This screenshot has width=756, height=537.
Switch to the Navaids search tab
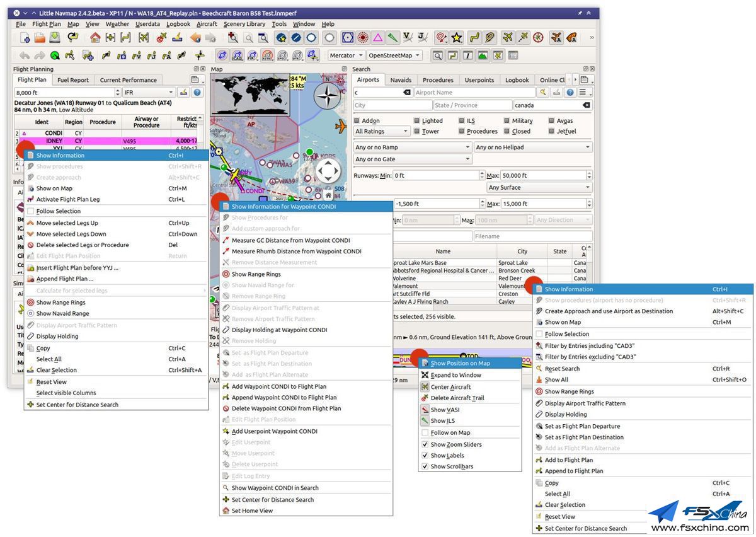tap(401, 80)
